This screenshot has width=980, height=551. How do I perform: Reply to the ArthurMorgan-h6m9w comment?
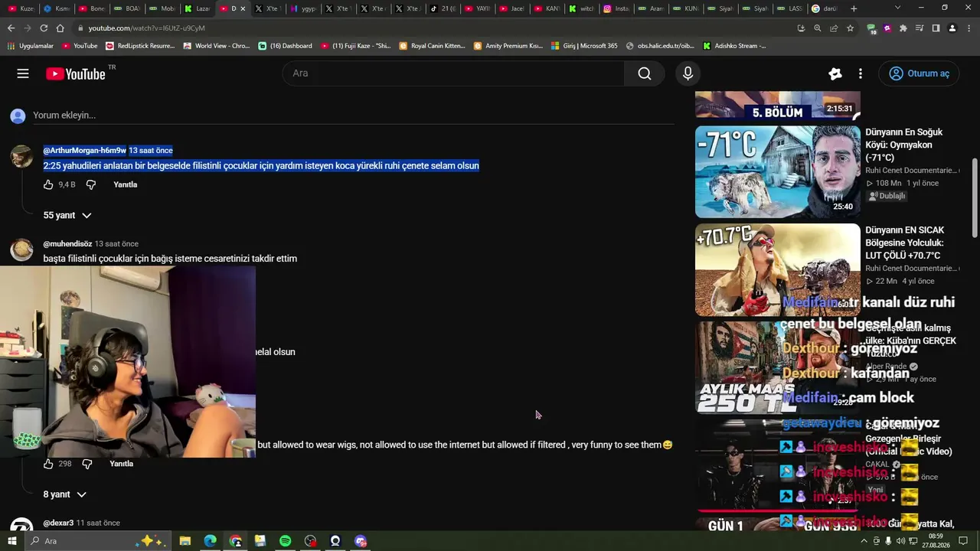coord(126,184)
